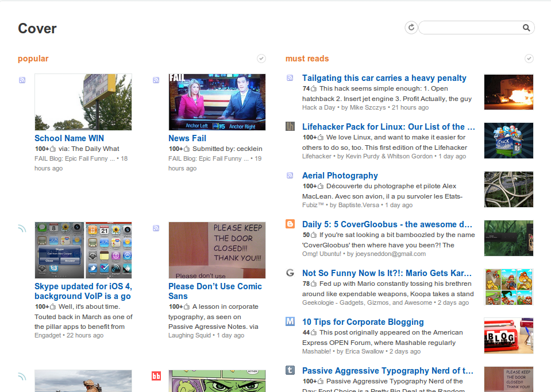Click the School Name WIN sign thumbnail
Image resolution: width=551 pixels, height=392 pixels.
coord(83,102)
